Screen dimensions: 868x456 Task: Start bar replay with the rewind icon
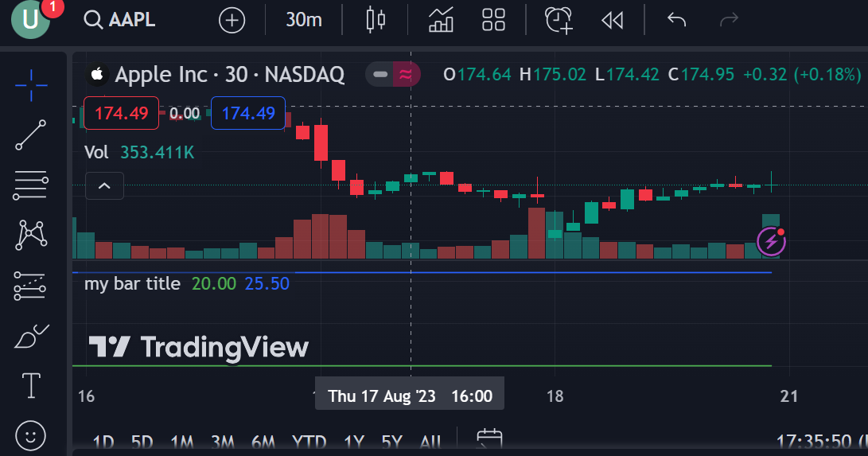[x=613, y=21]
